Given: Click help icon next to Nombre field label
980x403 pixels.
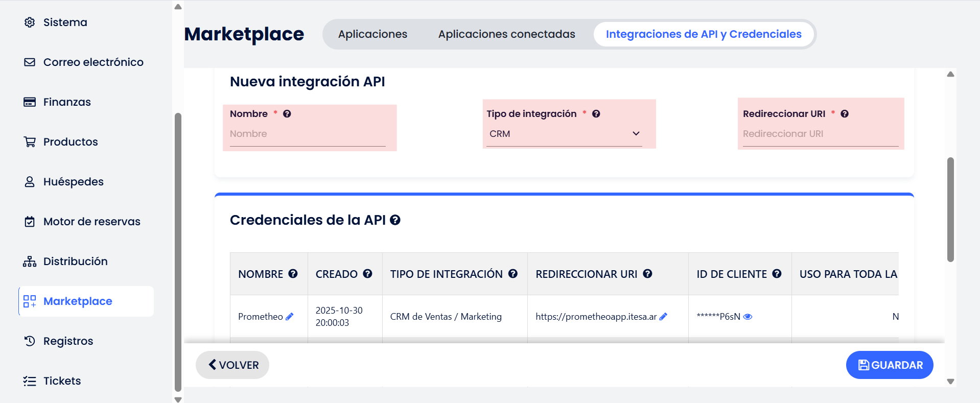Looking at the screenshot, I should (287, 114).
